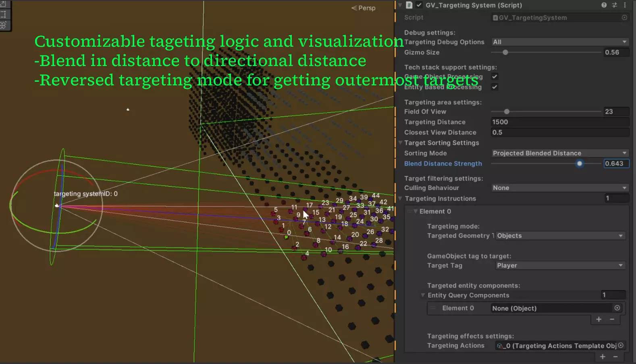Open object picker for Targeting Actions

coord(621,345)
